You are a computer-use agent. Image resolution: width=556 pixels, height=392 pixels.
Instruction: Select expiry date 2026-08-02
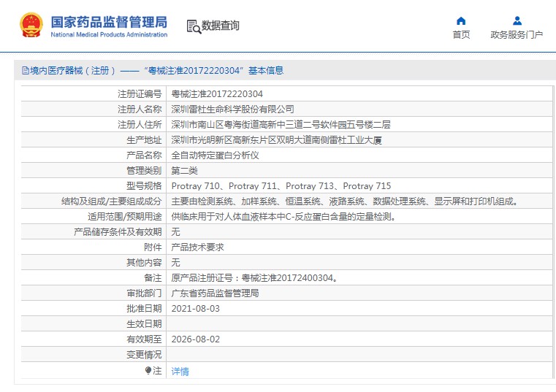(x=195, y=339)
